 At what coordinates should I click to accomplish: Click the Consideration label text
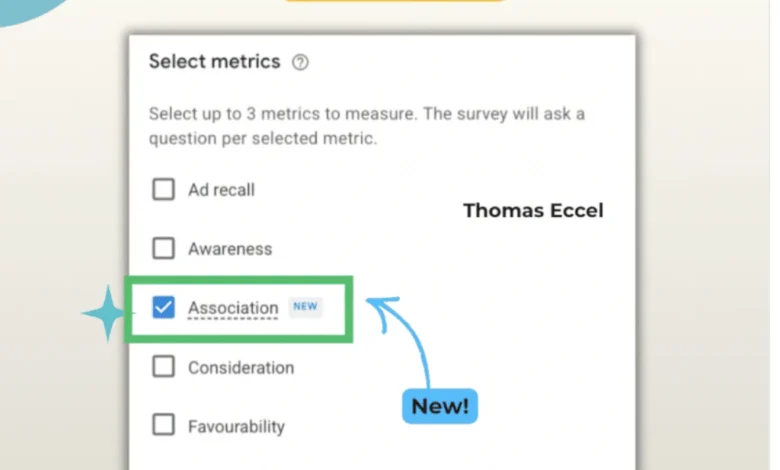[x=241, y=368]
